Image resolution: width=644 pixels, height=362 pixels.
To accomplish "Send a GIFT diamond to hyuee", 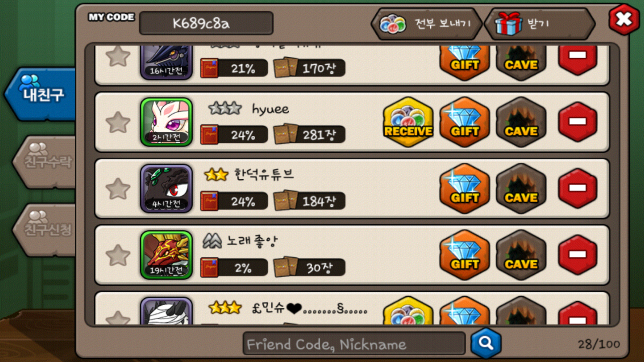I will click(x=465, y=122).
